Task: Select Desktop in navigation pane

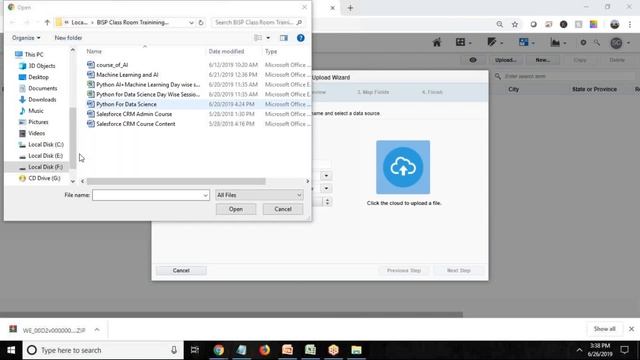Action: [x=38, y=77]
